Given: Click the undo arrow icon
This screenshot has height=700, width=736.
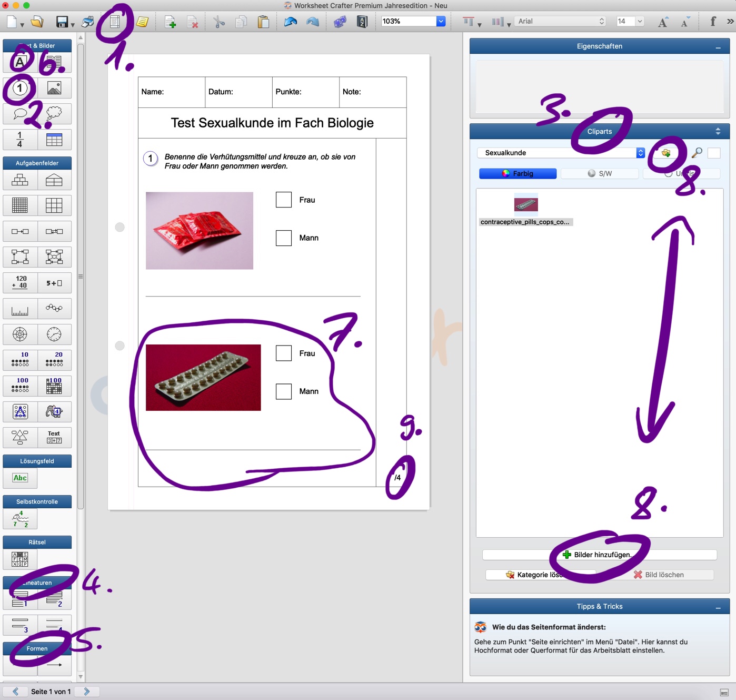Looking at the screenshot, I should pyautogui.click(x=291, y=22).
